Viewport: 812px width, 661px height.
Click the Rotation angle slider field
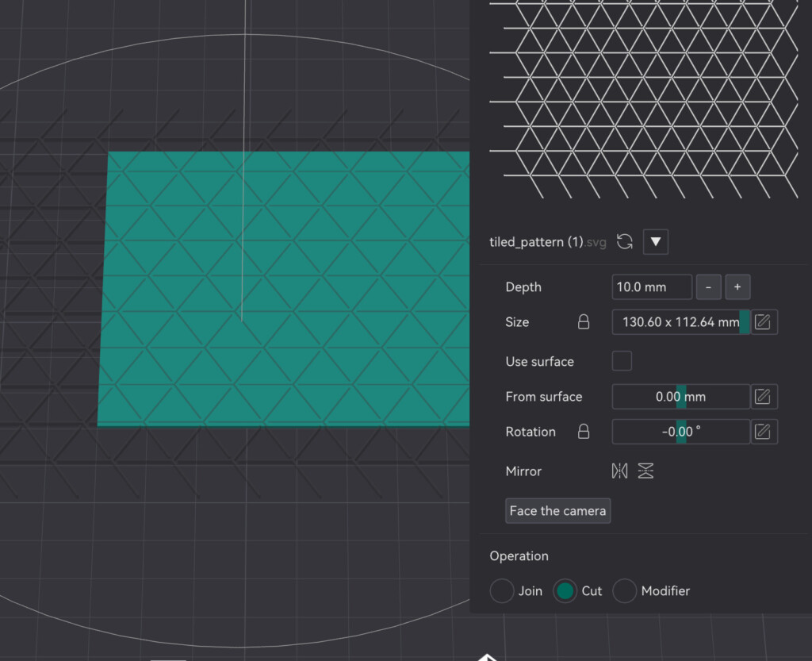[680, 432]
